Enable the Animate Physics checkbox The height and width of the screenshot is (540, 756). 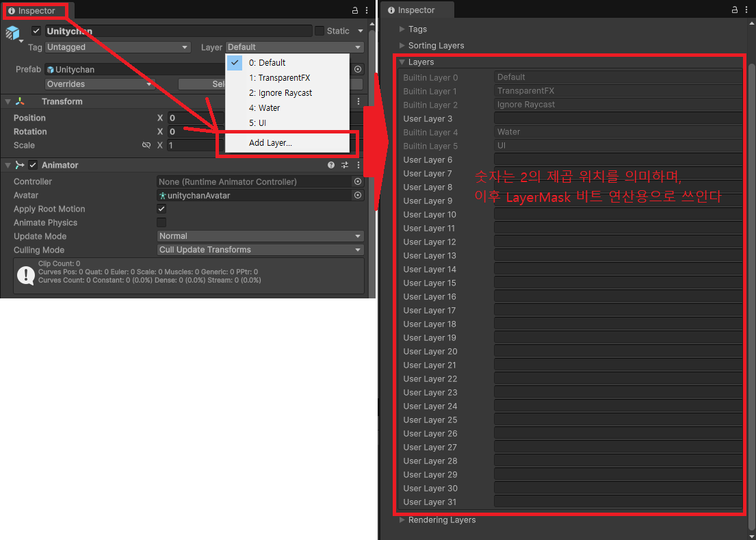[x=161, y=222]
